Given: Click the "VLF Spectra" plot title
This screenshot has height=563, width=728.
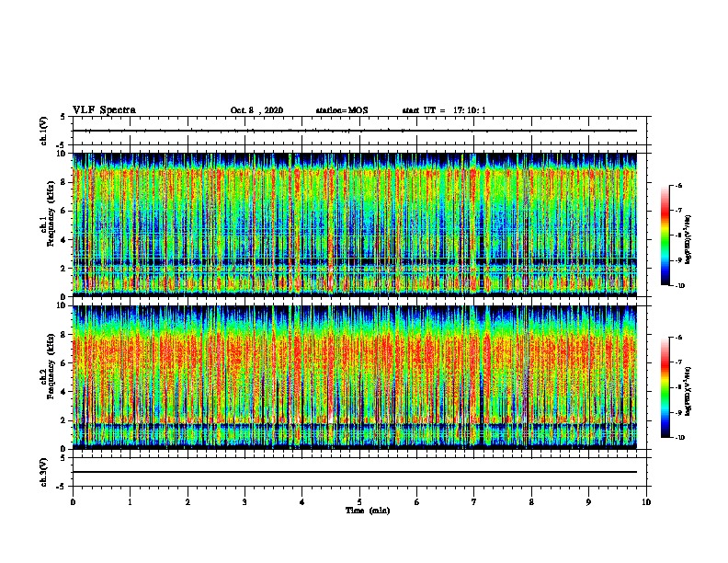Looking at the screenshot, I should (104, 110).
